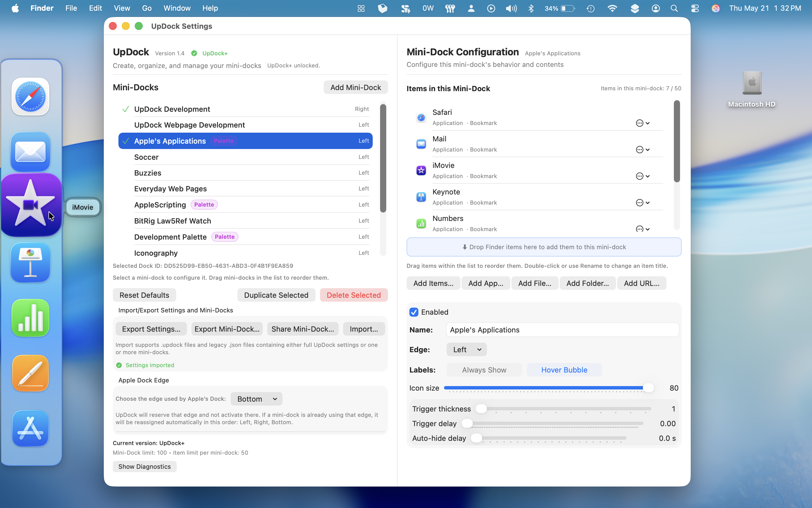Open the Edge dropdown set to Left
812x508 pixels.
pos(466,349)
